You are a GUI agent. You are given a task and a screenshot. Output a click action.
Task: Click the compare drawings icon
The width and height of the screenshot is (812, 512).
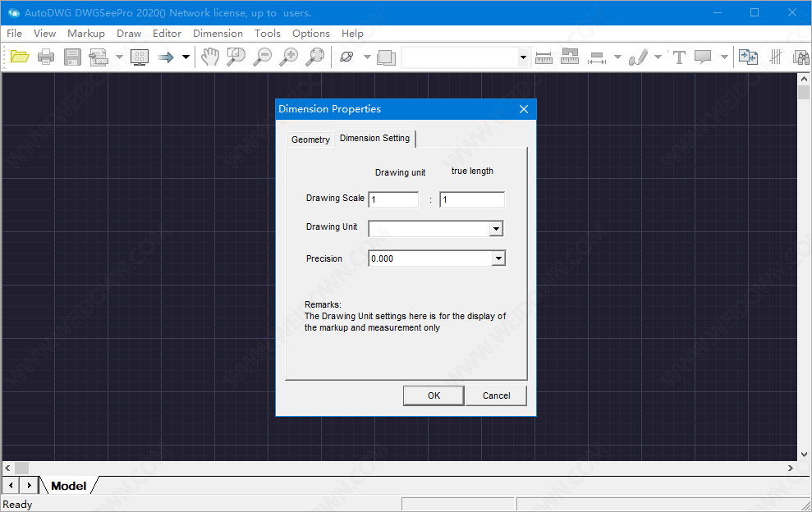(748, 57)
